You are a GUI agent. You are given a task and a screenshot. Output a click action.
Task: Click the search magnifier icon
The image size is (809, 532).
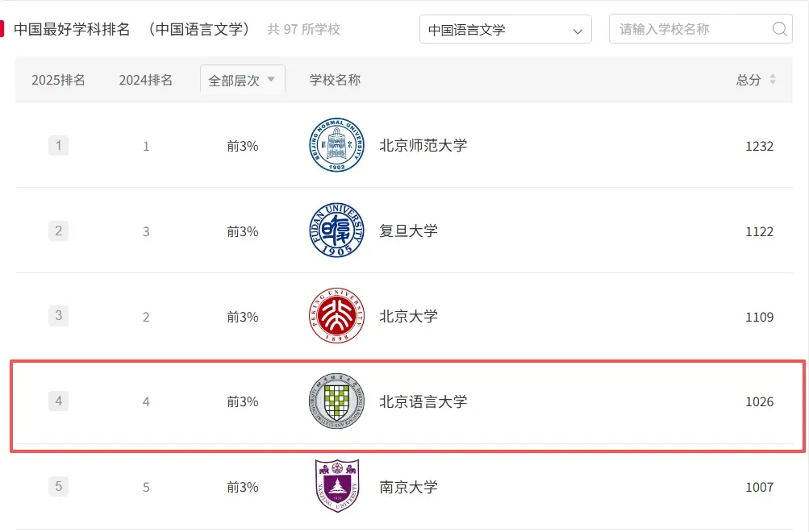point(779,29)
